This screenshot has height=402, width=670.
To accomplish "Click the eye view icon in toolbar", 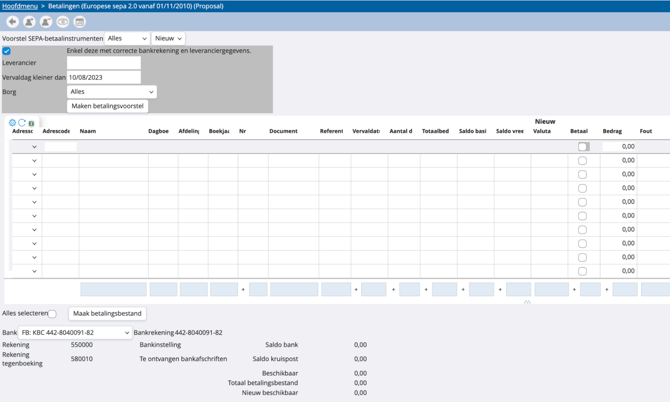I will (x=63, y=22).
